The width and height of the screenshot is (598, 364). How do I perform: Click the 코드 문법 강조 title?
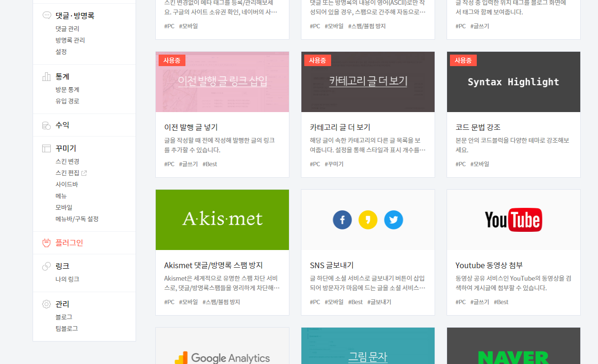pyautogui.click(x=478, y=127)
